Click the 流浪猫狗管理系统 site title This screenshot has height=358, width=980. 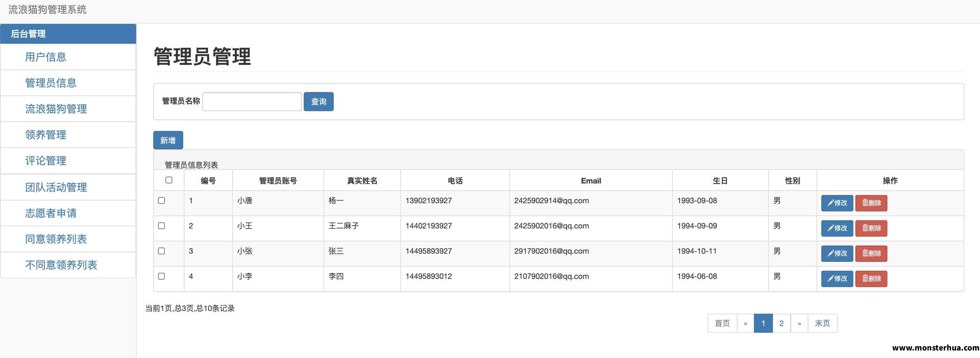(48, 10)
